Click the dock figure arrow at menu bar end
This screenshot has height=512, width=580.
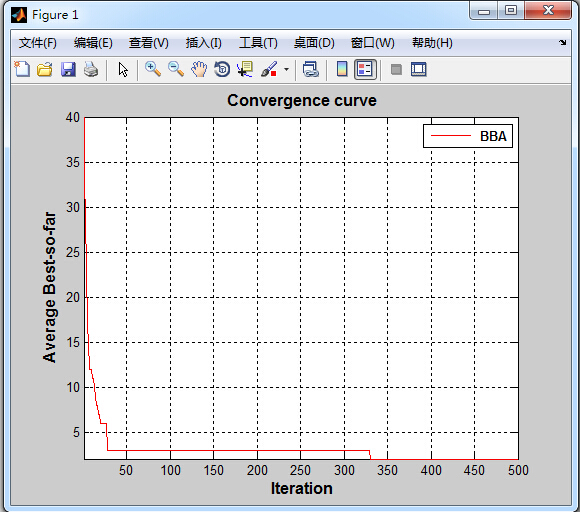click(x=563, y=43)
